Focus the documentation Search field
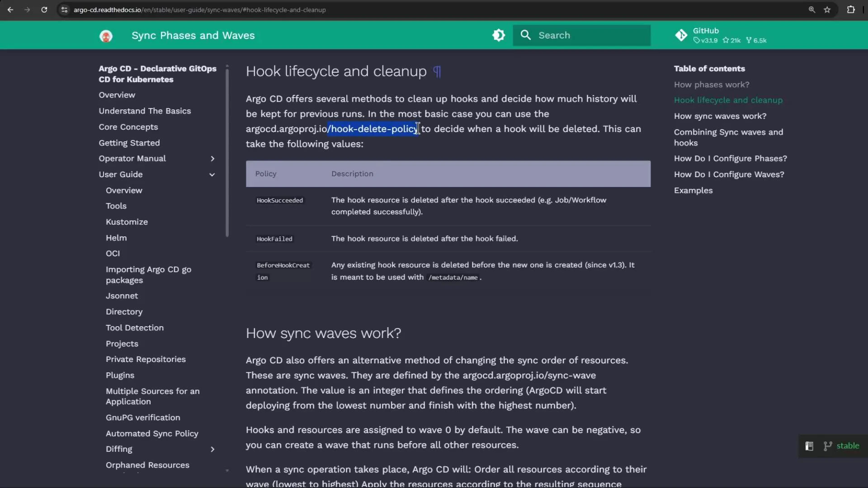This screenshot has height=488, width=868. [581, 35]
